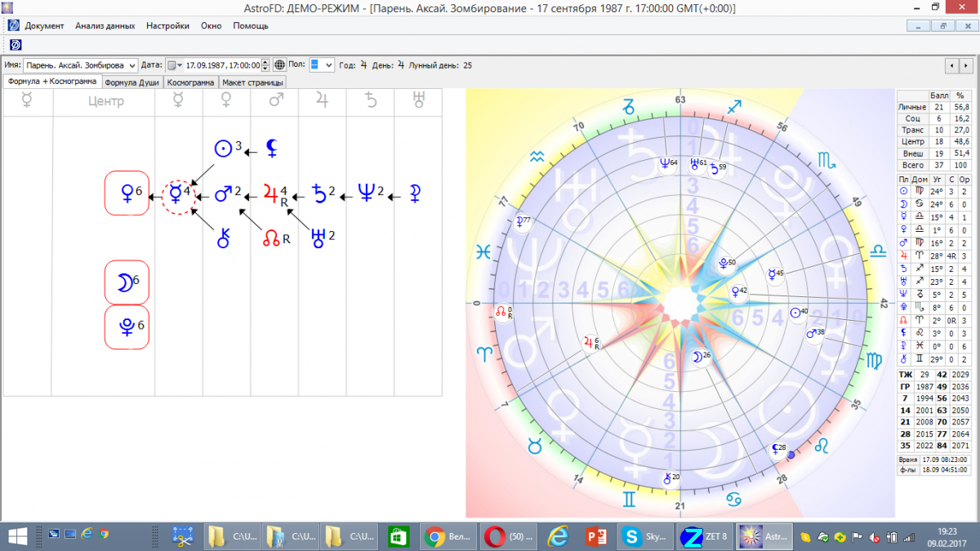The image size is (980, 551).
Task: Select the boxed Venus symbol in the formula
Action: pos(127,194)
